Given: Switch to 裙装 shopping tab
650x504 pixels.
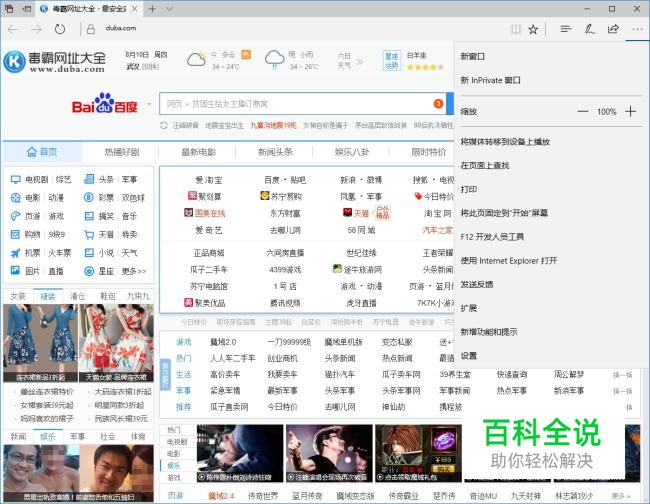Looking at the screenshot, I should point(48,296).
